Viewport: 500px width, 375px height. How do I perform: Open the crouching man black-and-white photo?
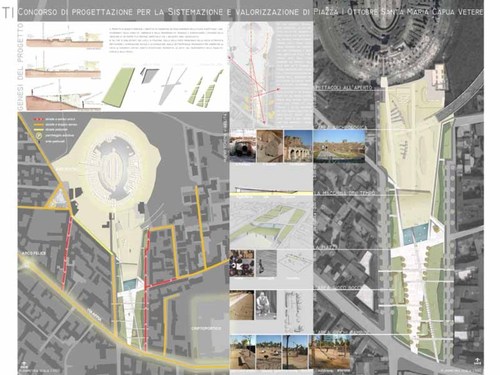(x=266, y=305)
